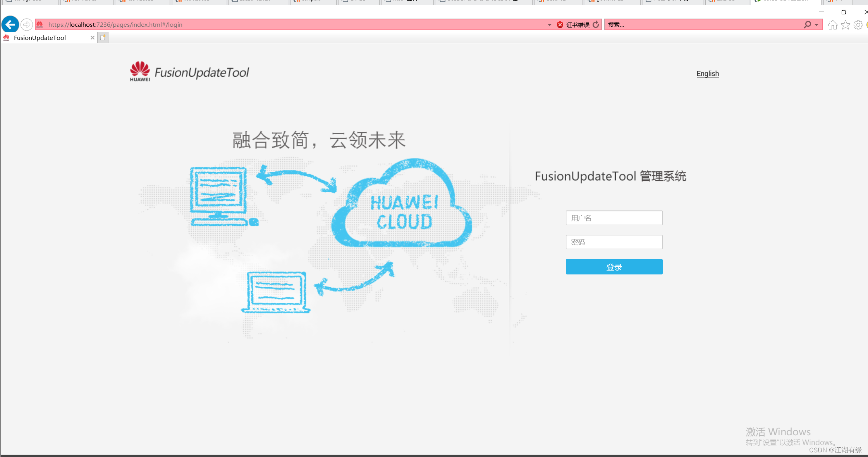Click the 登录 login button
Image resolution: width=868 pixels, height=457 pixels.
coord(614,267)
